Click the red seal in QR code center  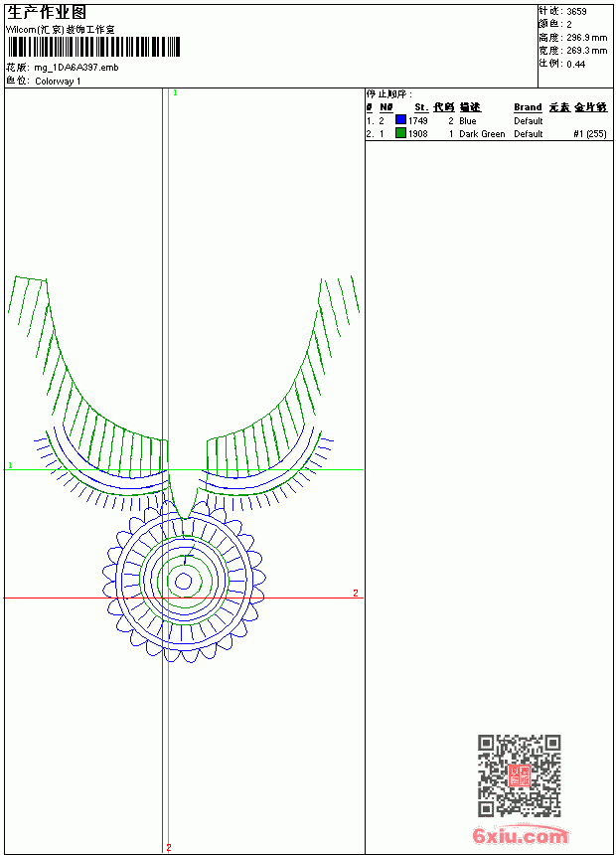click(520, 775)
